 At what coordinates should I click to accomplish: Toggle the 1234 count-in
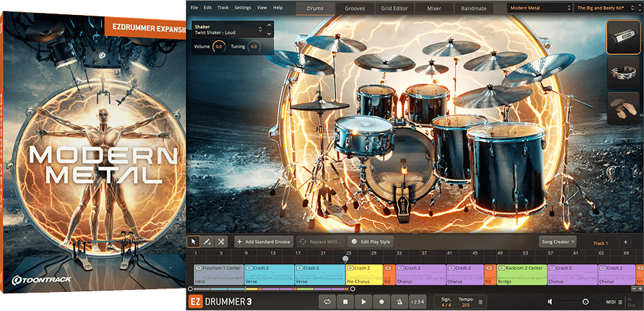417,302
